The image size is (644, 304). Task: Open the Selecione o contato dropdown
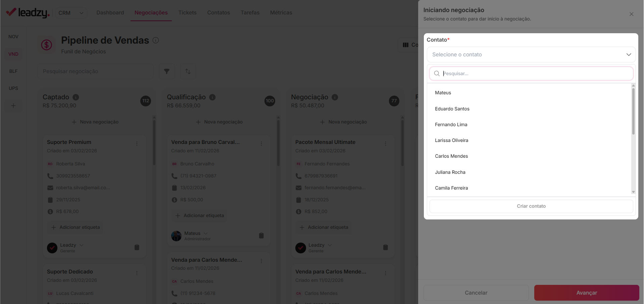tap(531, 54)
